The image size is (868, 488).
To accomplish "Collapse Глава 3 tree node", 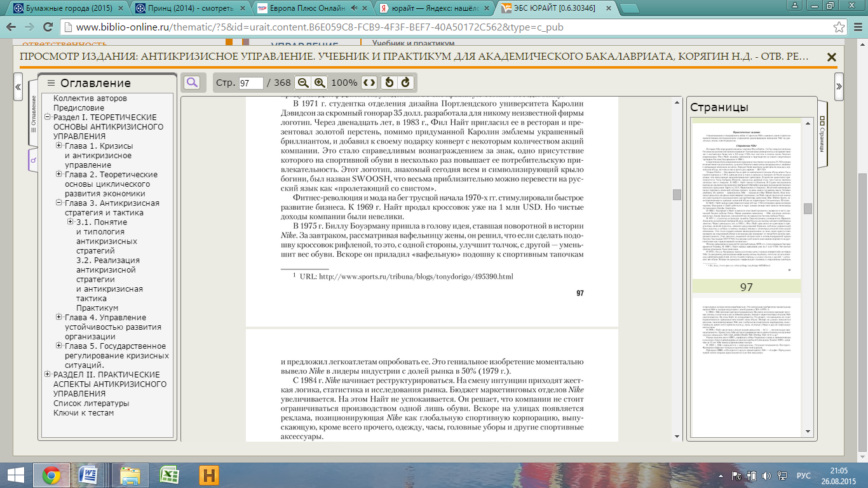I will click(59, 203).
